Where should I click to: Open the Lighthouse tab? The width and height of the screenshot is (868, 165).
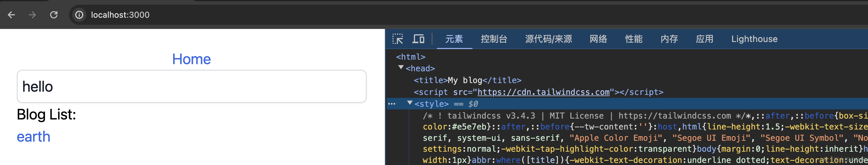tap(754, 39)
